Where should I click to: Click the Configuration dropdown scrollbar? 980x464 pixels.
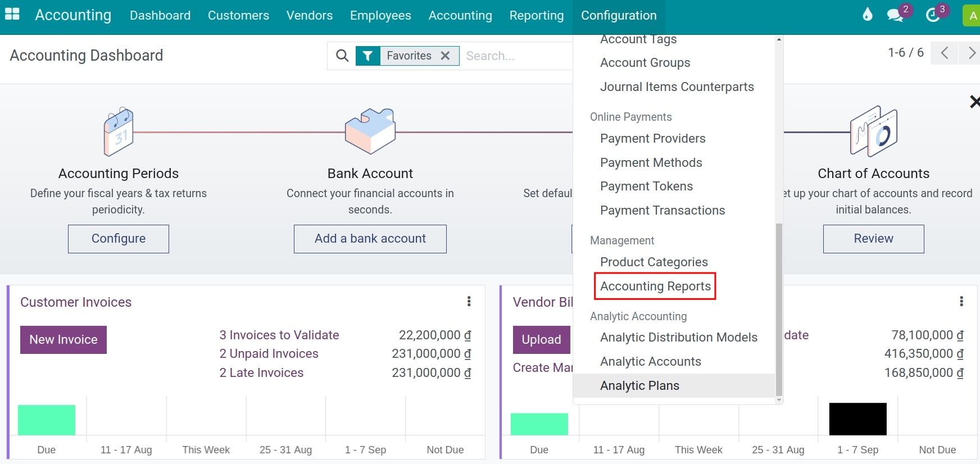[779, 310]
